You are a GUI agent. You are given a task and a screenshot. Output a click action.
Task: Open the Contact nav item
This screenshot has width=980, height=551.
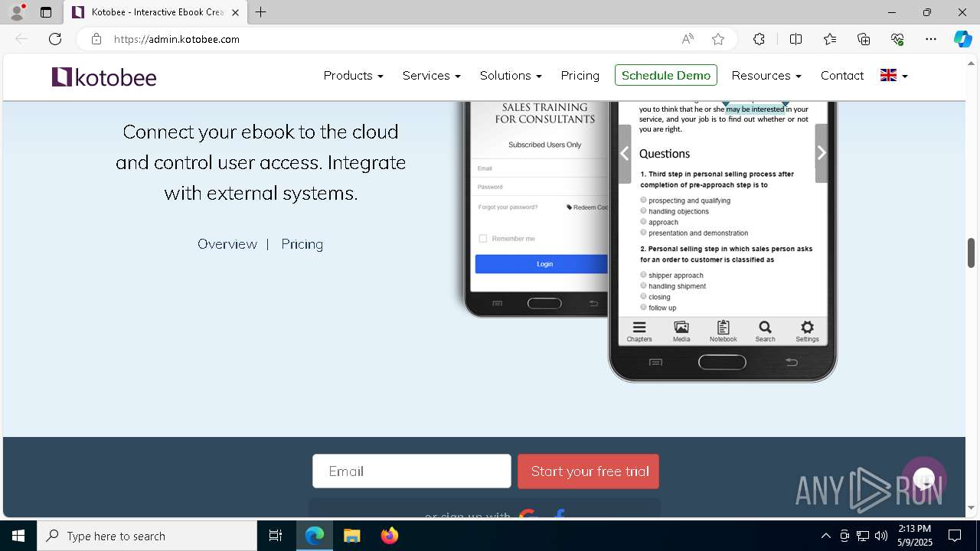[842, 75]
